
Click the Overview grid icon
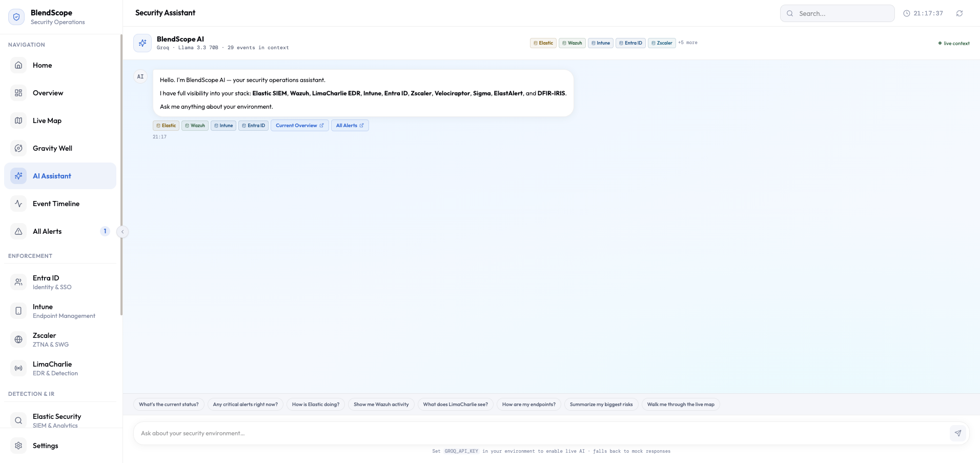(18, 93)
